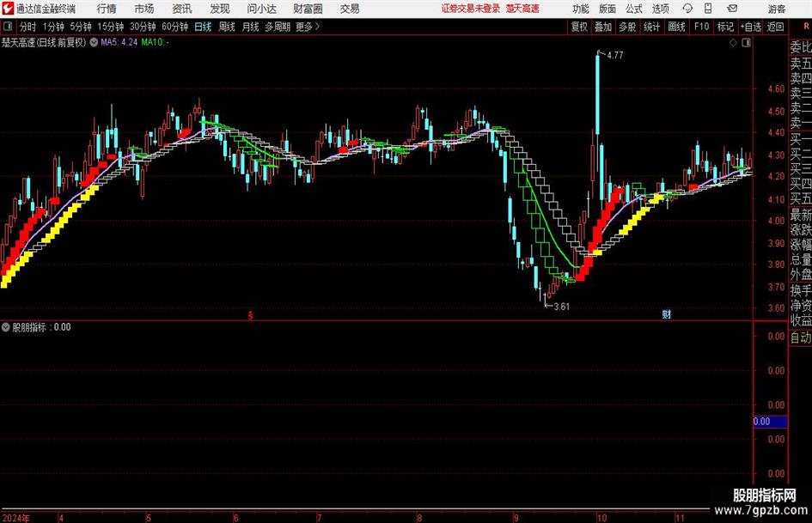The image size is (812, 523).
Task: Click the 2024年 date axis label
Action: (x=15, y=517)
